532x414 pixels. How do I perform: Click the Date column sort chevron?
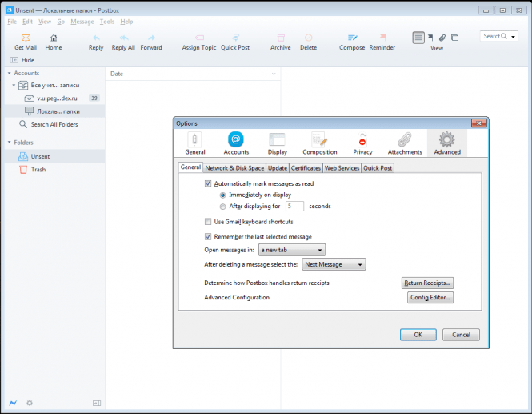click(274, 74)
